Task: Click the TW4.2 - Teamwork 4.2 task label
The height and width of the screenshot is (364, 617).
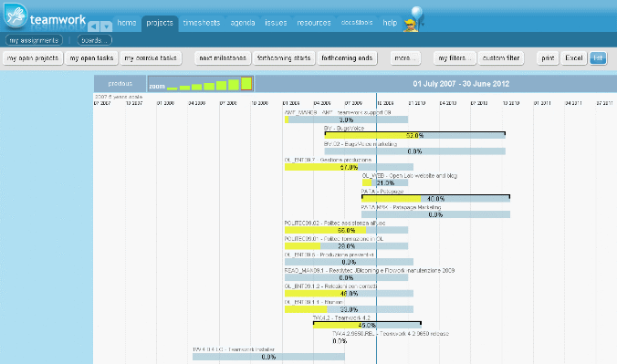Action: [341, 318]
